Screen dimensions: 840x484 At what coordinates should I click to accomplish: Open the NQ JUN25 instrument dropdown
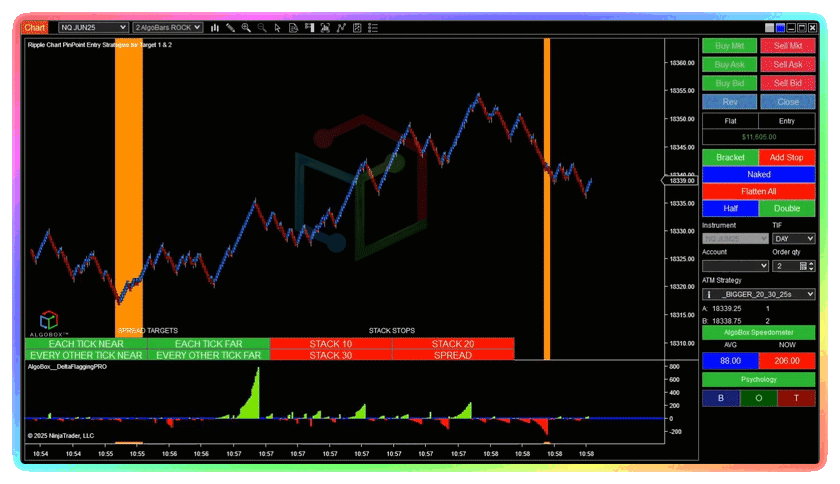click(93, 28)
